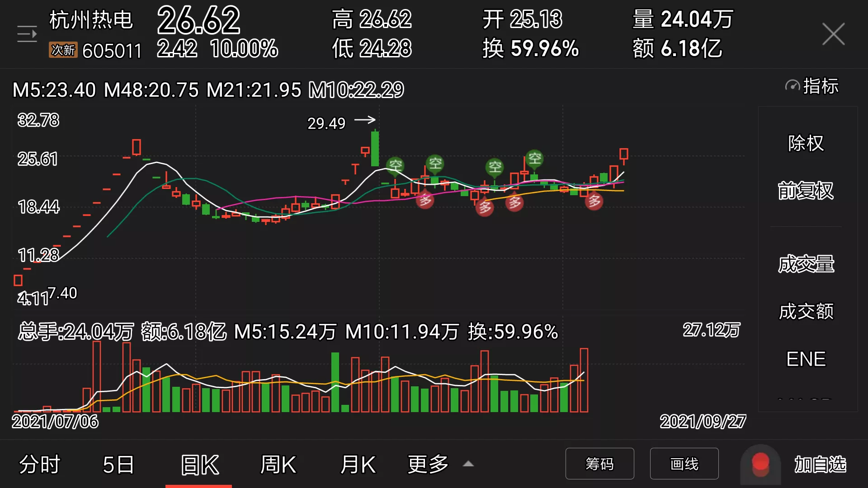Tap the rightmost red 多 signal marker
This screenshot has width=868, height=488.
coord(594,201)
